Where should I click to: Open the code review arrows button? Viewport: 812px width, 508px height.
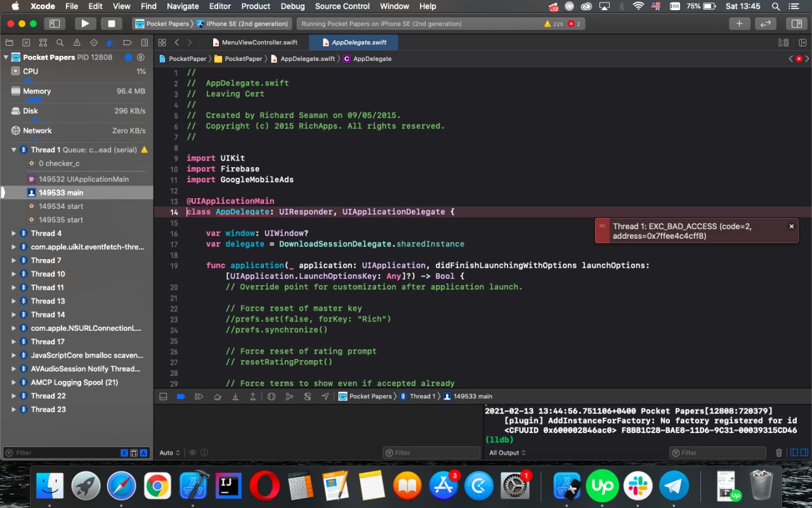[766, 23]
